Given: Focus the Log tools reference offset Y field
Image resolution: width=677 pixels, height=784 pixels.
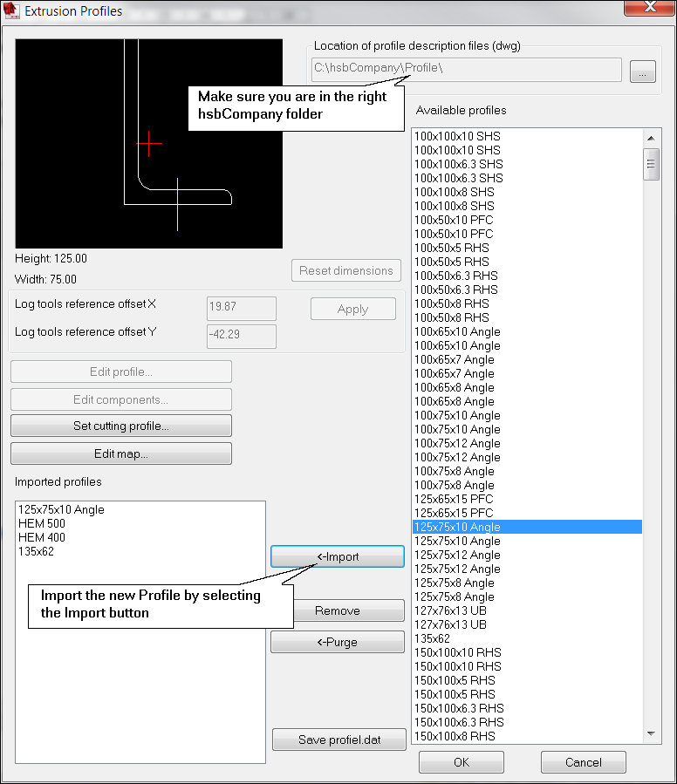Looking at the screenshot, I should [x=241, y=336].
